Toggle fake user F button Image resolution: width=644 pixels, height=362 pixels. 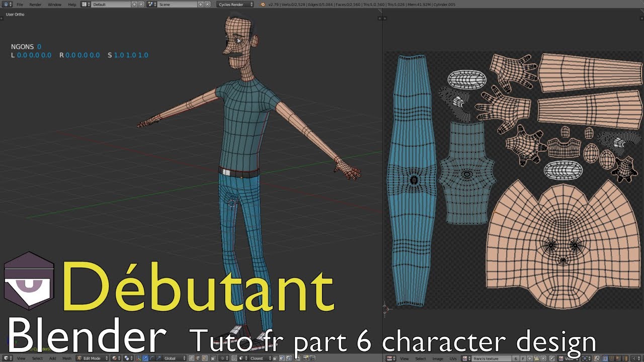click(x=523, y=358)
